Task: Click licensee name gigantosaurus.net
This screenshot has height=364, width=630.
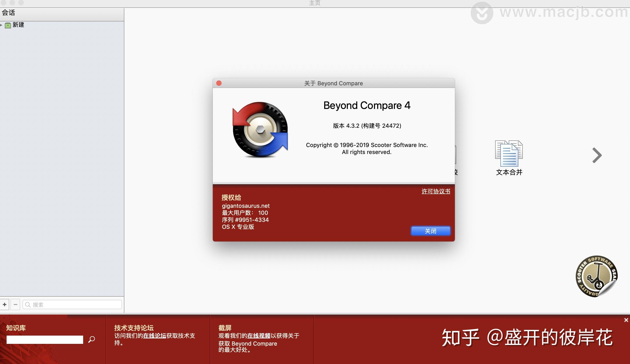Action: [x=246, y=206]
